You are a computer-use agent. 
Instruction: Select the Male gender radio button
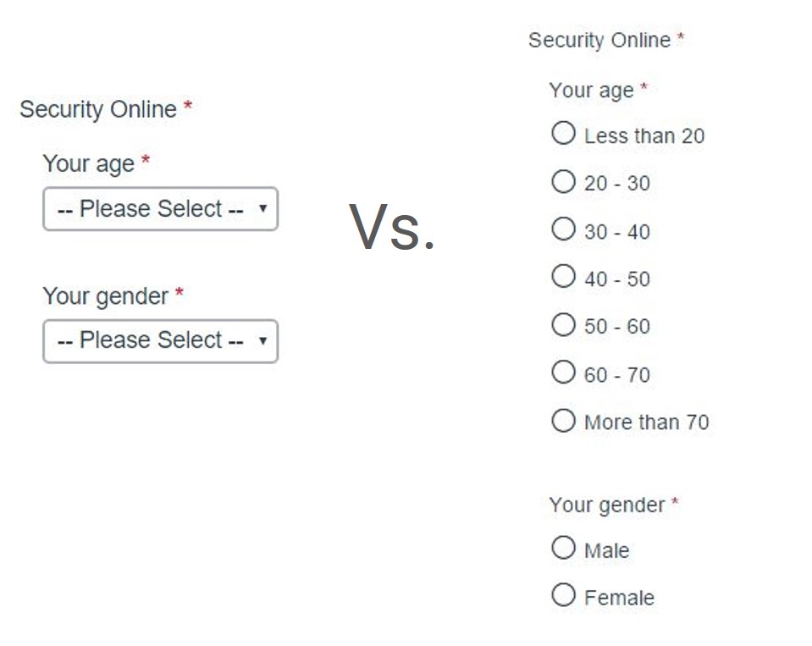point(563,549)
